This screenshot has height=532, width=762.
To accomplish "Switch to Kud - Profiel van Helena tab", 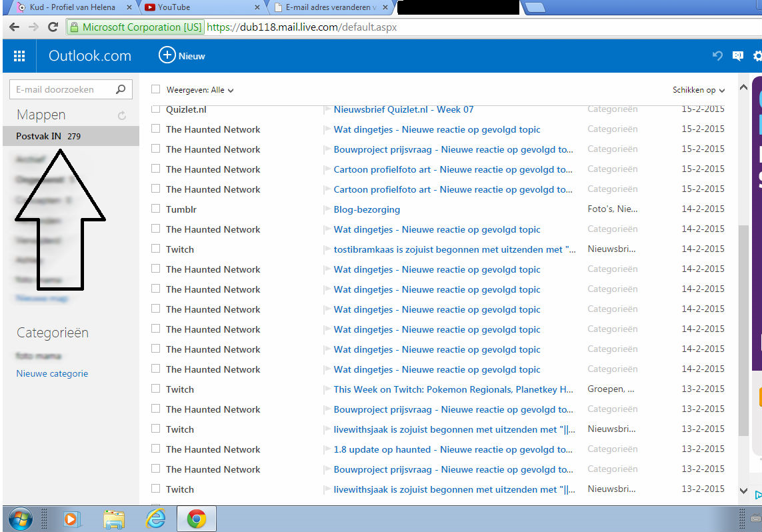I will (x=73, y=7).
